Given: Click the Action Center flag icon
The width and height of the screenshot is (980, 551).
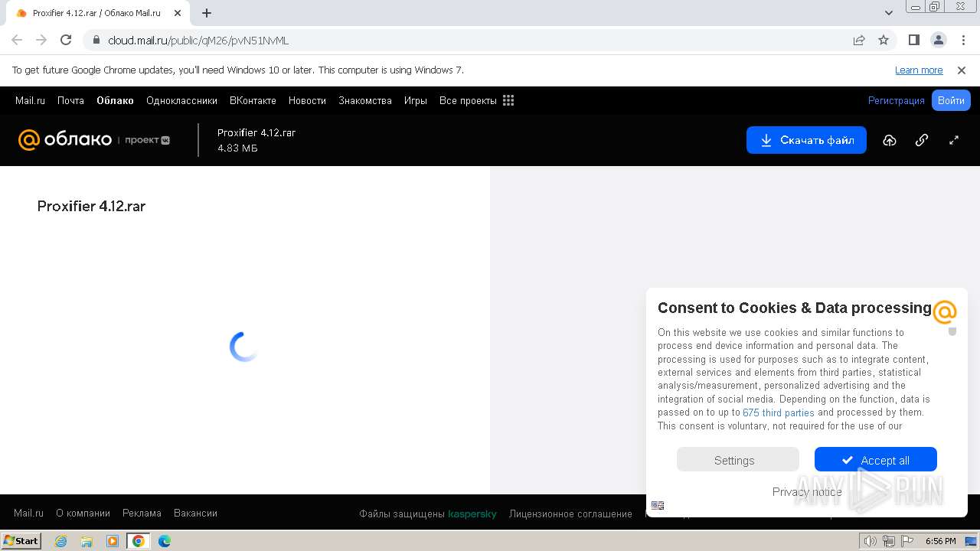Looking at the screenshot, I should 907,541.
